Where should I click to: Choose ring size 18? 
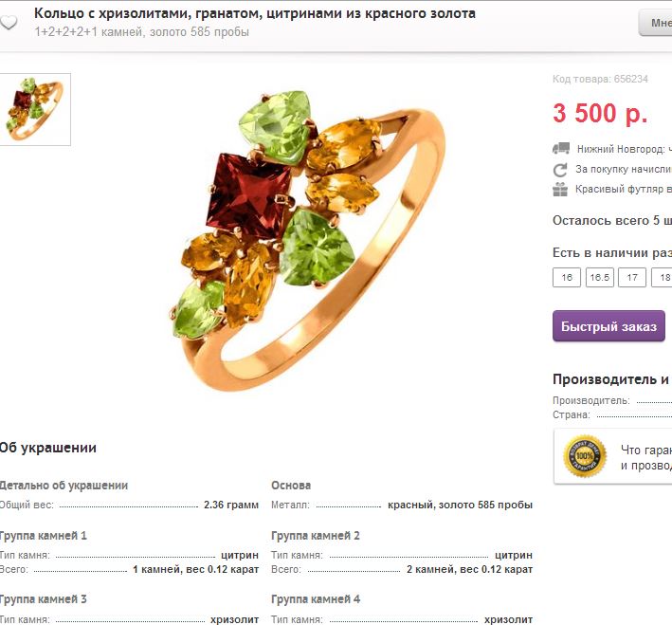pos(663,278)
